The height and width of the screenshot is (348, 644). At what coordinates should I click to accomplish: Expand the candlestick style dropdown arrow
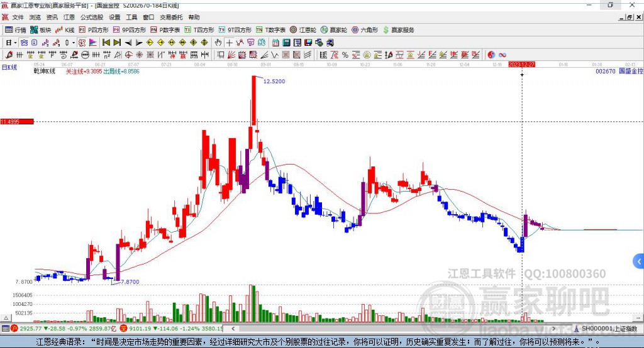pos(74,43)
